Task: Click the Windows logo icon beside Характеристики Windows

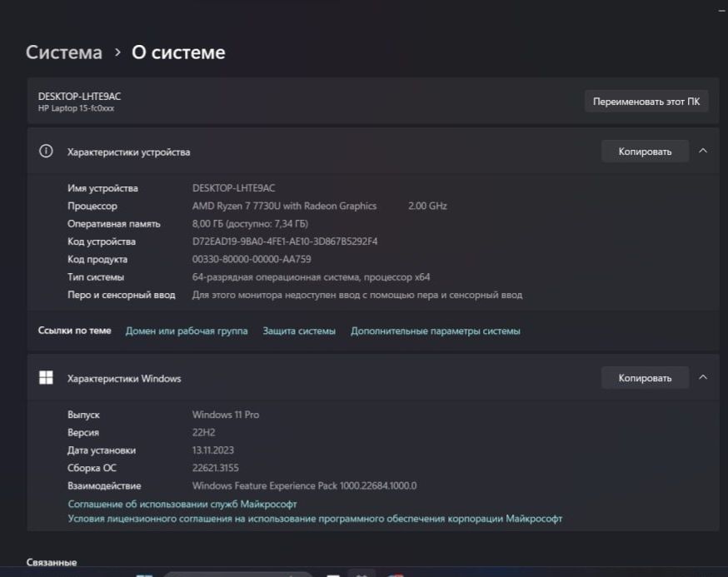Action: click(46, 378)
